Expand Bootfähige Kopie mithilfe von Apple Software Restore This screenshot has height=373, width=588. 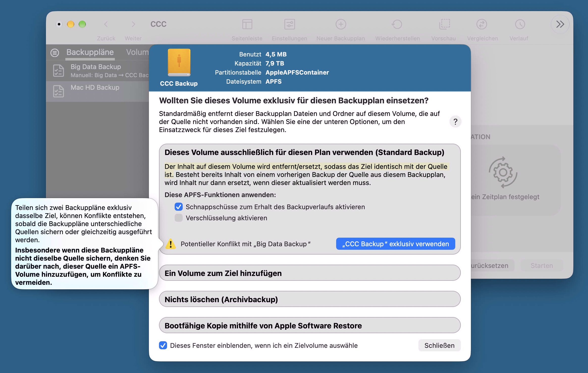pos(310,325)
